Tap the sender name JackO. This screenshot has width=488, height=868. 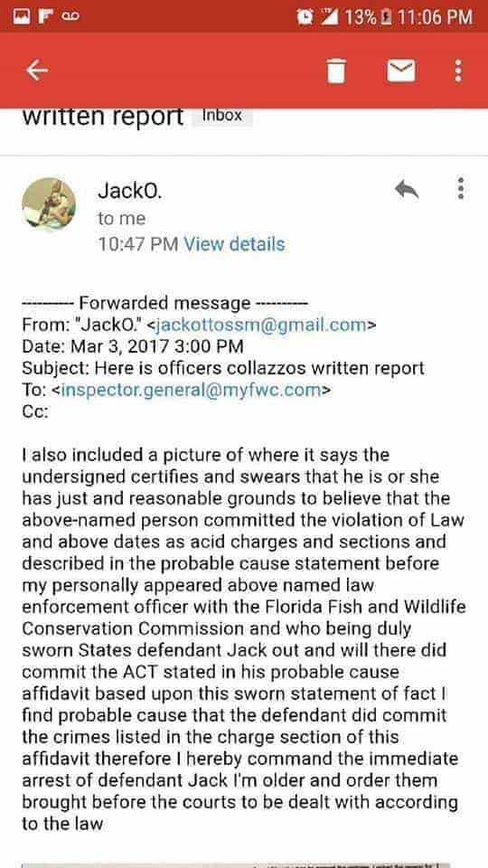[x=130, y=191]
